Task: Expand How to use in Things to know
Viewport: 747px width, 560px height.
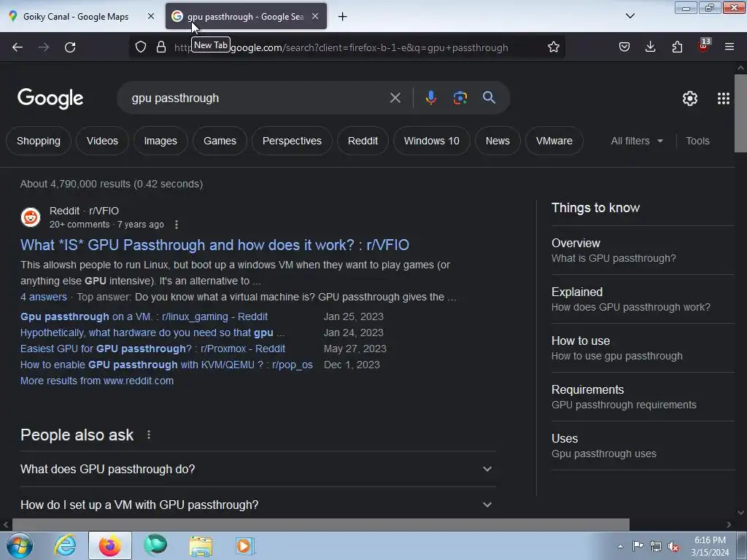Action: (x=643, y=348)
